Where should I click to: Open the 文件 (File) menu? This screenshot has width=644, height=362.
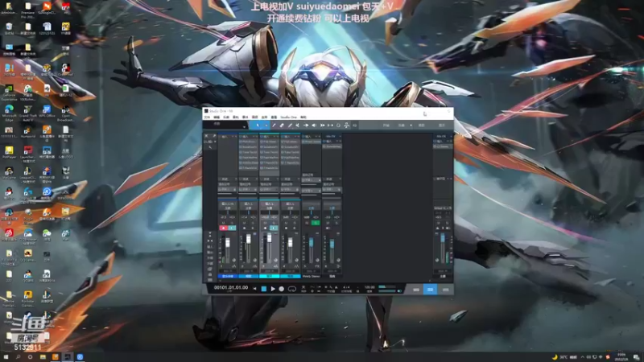(207, 117)
